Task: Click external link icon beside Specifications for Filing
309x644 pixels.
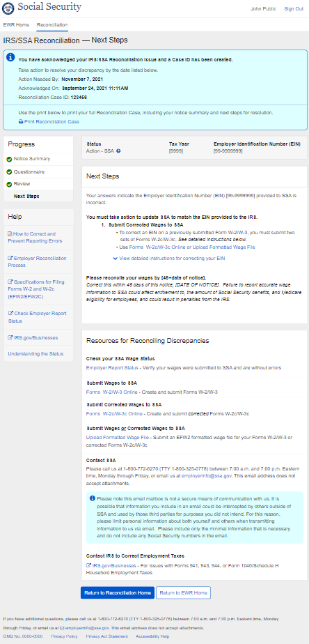Action: click(10, 282)
